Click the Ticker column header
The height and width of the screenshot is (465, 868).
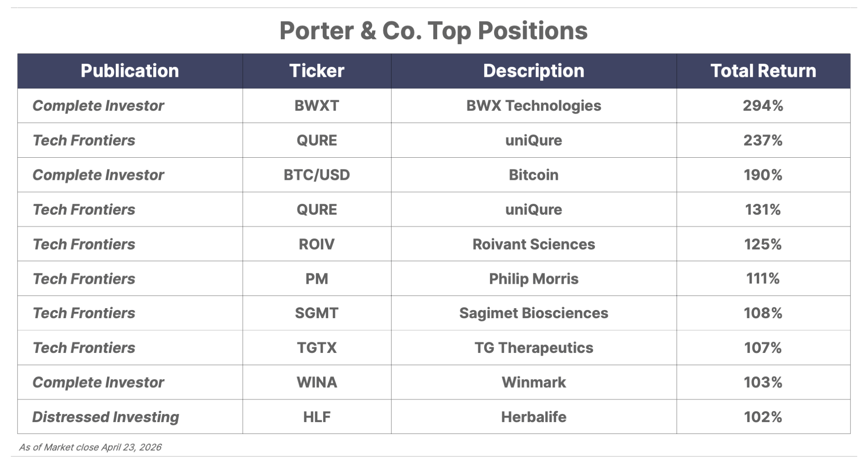(x=317, y=71)
